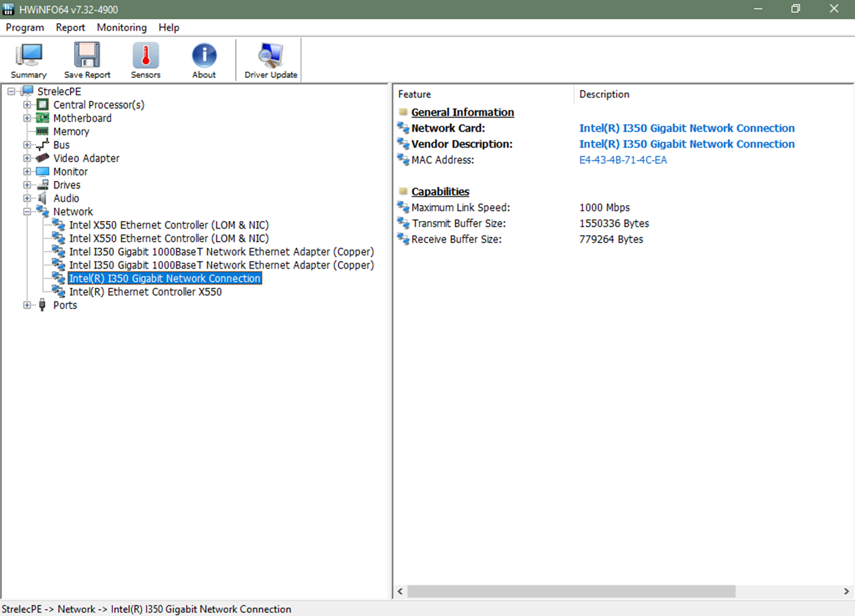This screenshot has height=616, width=855.
Task: Open the Program menu
Action: click(25, 27)
